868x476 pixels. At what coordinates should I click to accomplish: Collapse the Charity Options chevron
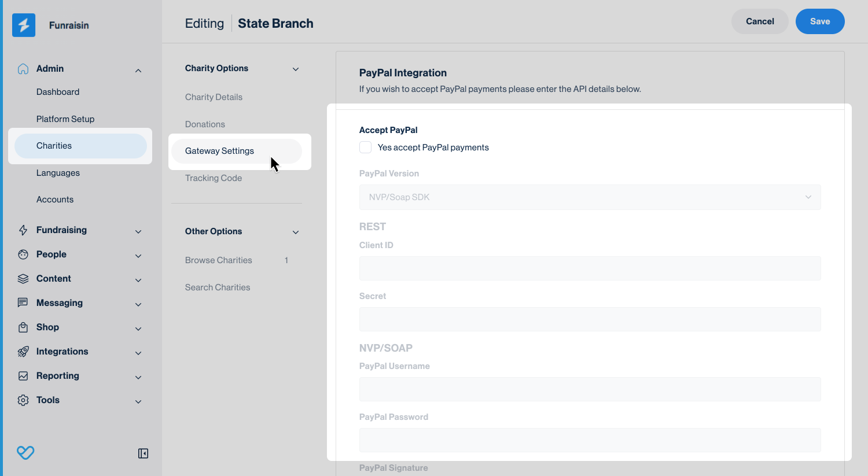(296, 69)
